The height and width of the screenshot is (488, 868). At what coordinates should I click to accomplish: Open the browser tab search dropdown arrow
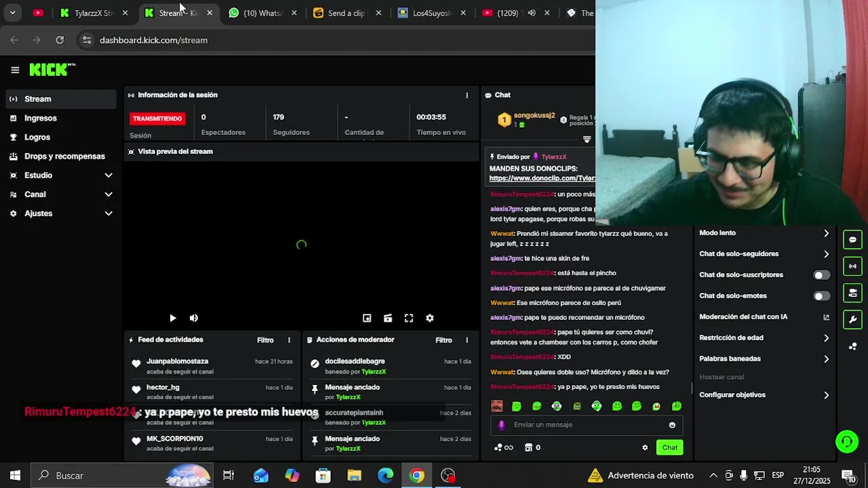12,13
